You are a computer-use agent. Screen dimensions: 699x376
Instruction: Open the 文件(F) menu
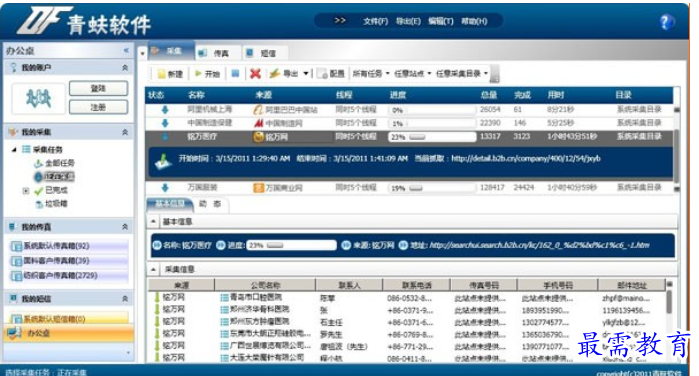375,21
